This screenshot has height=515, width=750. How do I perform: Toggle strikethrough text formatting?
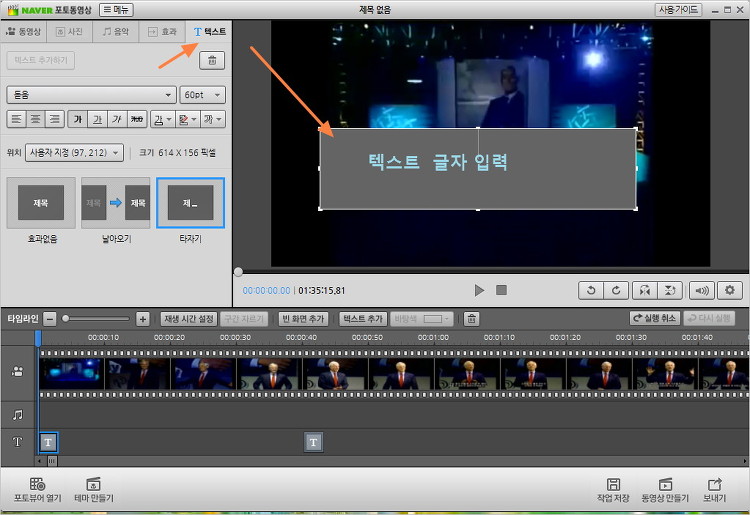137,120
